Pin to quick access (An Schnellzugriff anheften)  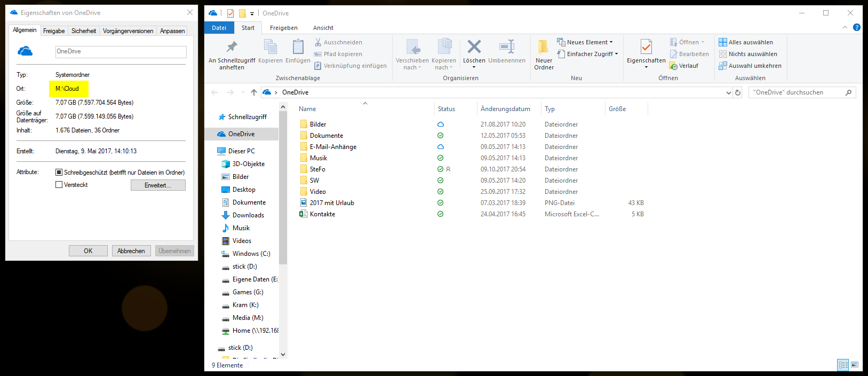coord(232,54)
